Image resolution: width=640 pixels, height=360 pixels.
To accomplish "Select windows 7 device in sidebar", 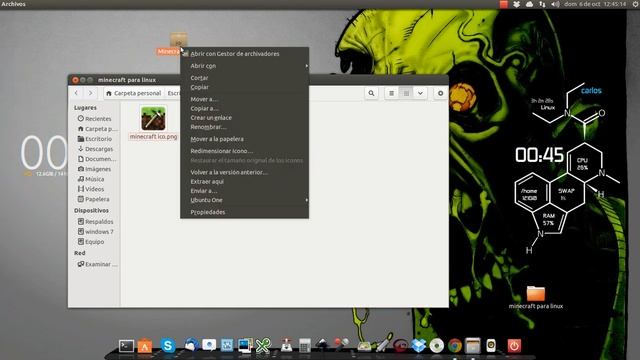I will click(x=96, y=231).
